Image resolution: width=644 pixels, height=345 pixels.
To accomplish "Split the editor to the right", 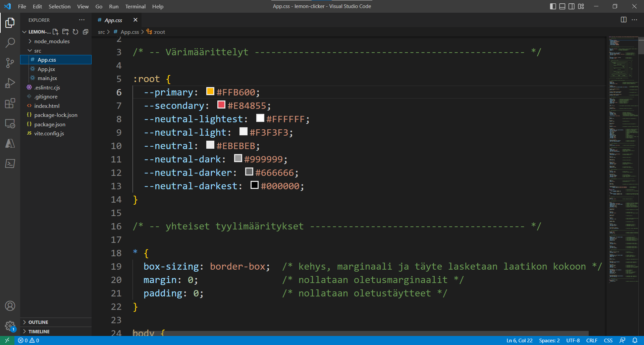I will pos(624,20).
